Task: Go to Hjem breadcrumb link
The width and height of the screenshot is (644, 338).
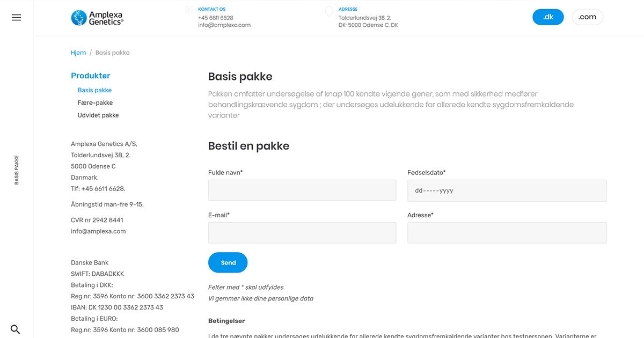Action: pos(78,53)
